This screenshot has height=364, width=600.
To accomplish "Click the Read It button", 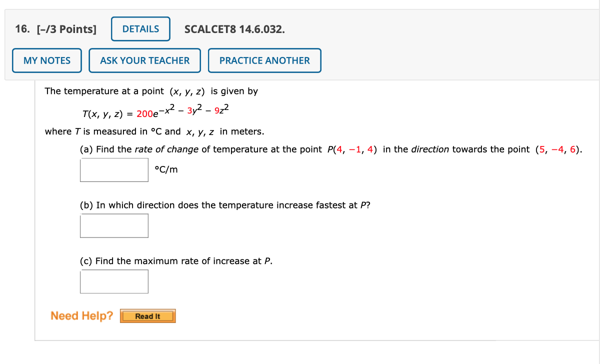I will (147, 315).
